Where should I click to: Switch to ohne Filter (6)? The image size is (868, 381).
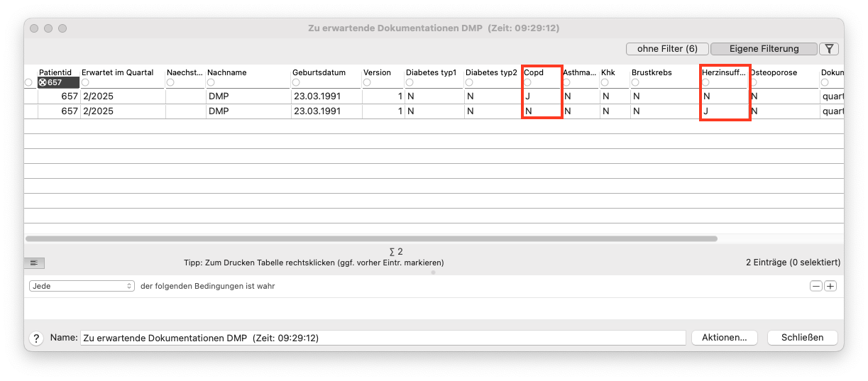pyautogui.click(x=667, y=49)
